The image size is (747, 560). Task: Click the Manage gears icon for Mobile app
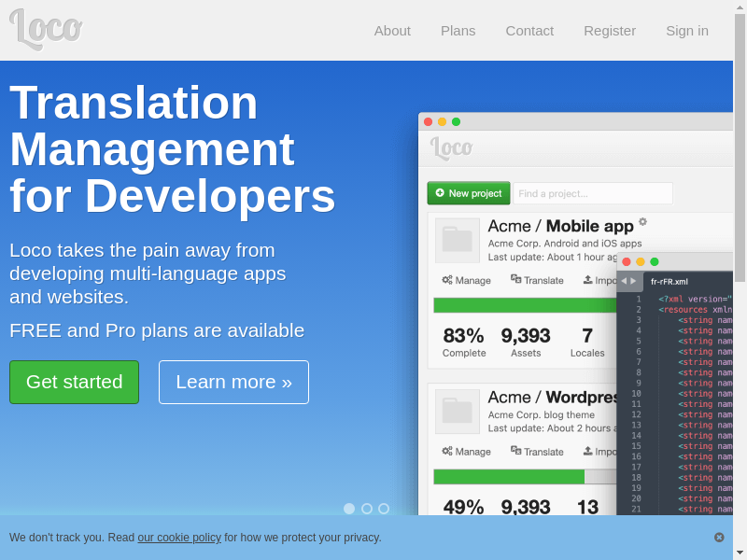pyautogui.click(x=447, y=280)
